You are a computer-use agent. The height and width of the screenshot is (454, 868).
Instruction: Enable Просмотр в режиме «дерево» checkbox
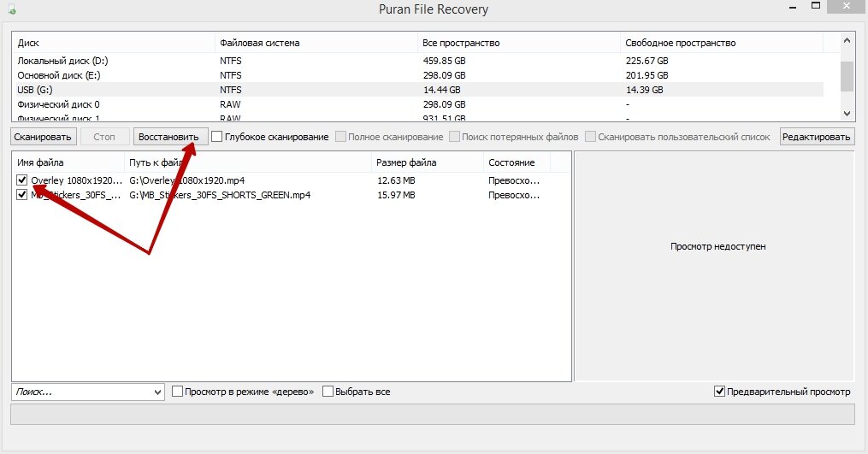tap(177, 392)
